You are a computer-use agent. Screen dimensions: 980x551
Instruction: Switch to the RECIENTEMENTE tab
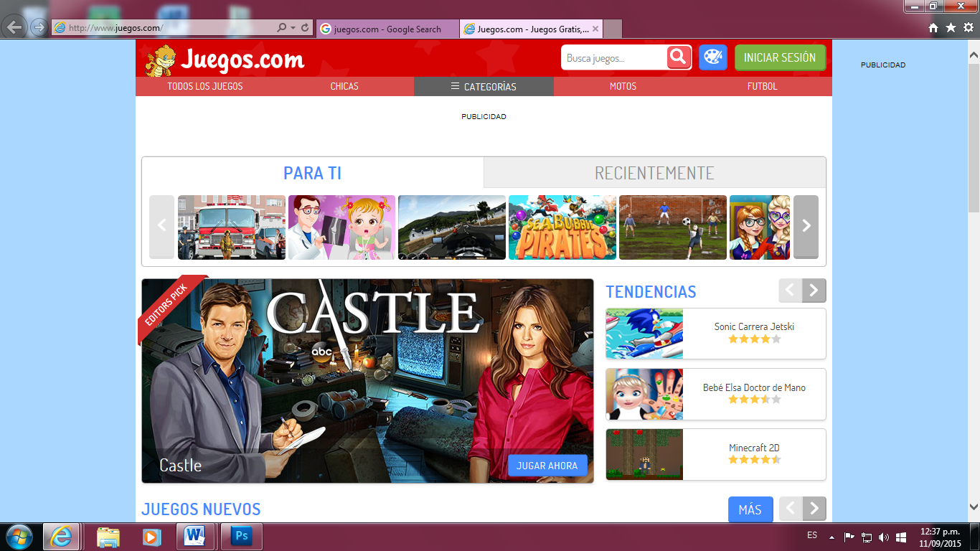click(654, 173)
